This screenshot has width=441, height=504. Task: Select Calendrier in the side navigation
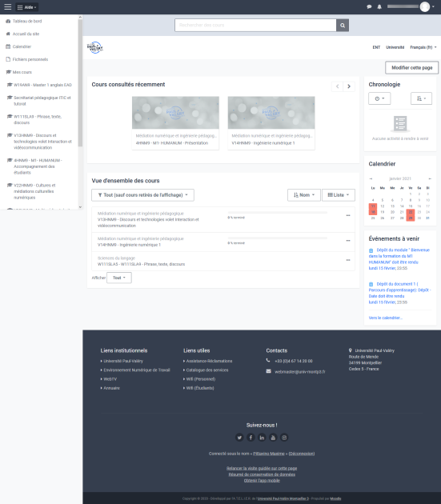pyautogui.click(x=22, y=46)
